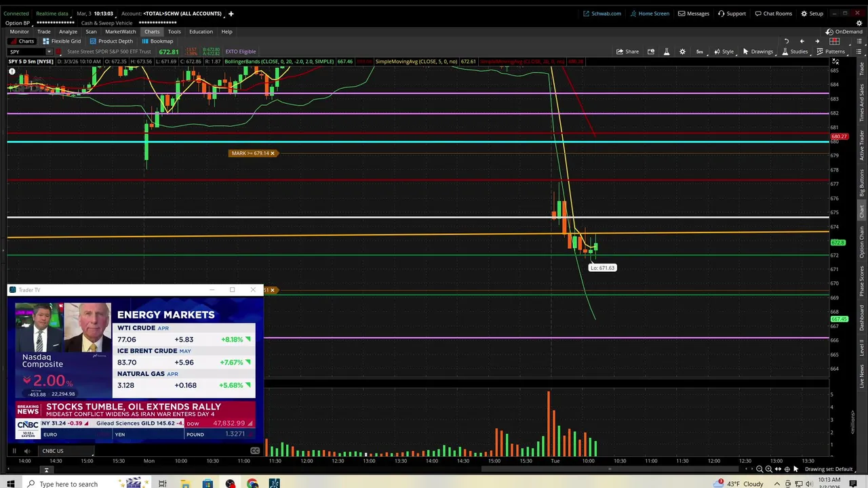Image resolution: width=868 pixels, height=488 pixels.
Task: Mute the Trader TV speaker icon
Action: 26,451
